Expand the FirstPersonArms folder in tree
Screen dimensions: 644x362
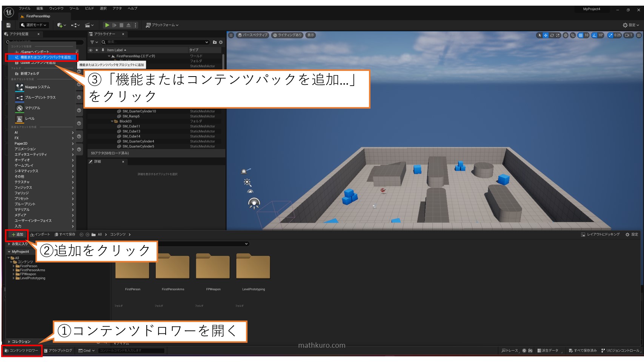click(14, 270)
